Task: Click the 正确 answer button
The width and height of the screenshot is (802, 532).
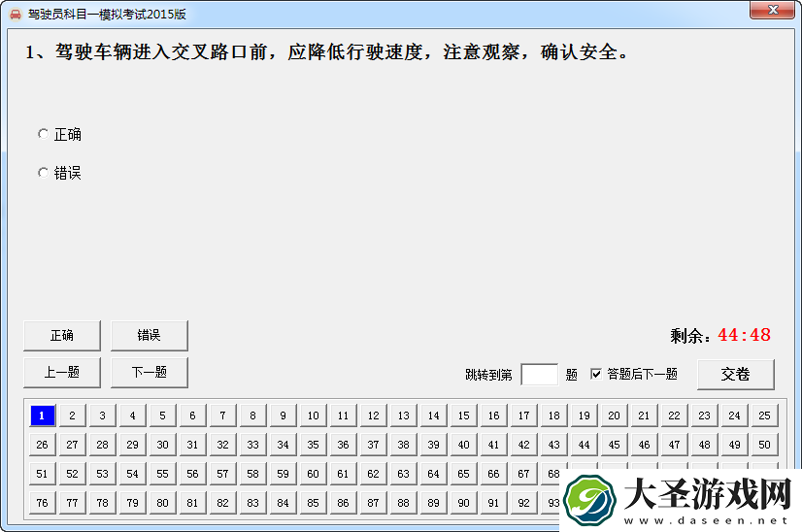Action: pos(62,336)
